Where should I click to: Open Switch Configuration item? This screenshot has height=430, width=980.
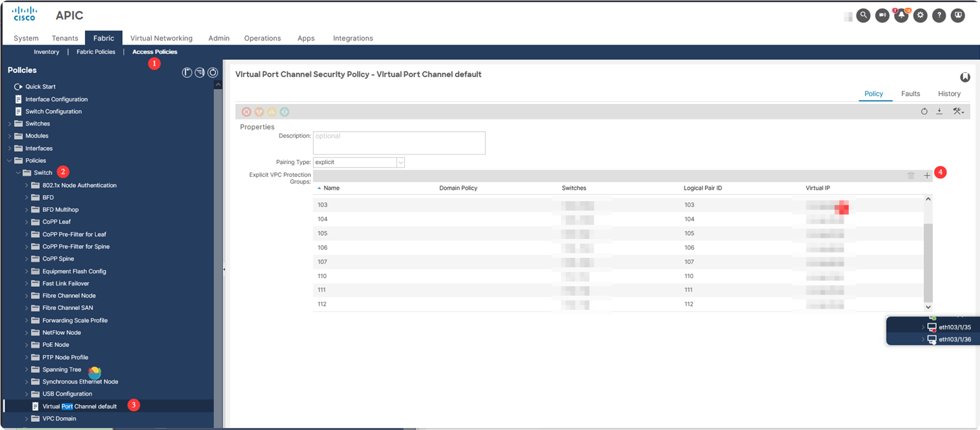[x=53, y=111]
